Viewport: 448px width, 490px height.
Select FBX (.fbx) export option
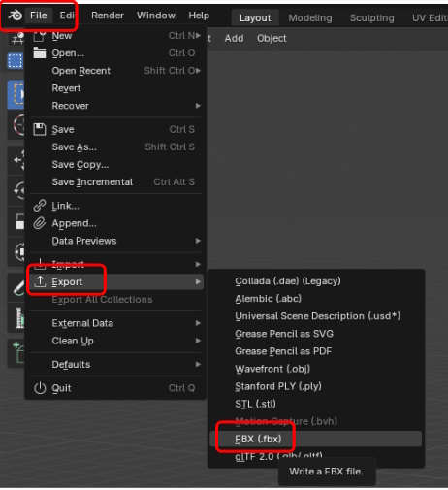316,439
